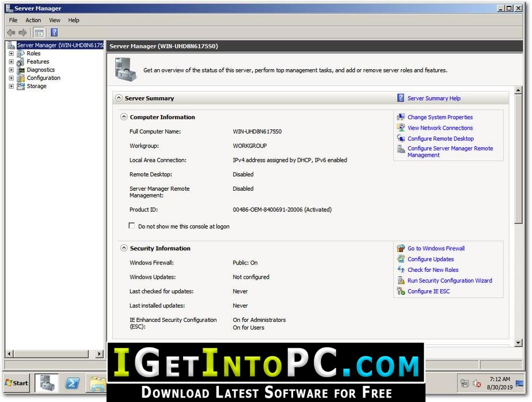Expand the Configuration tree node
Image resolution: width=532 pixels, height=402 pixels.
tap(11, 78)
